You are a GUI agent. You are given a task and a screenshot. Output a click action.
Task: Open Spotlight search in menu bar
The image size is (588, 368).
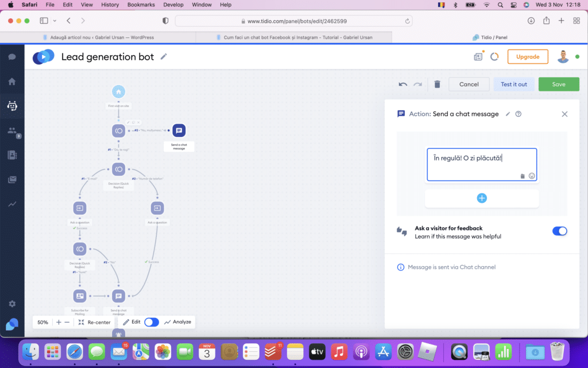tap(500, 5)
